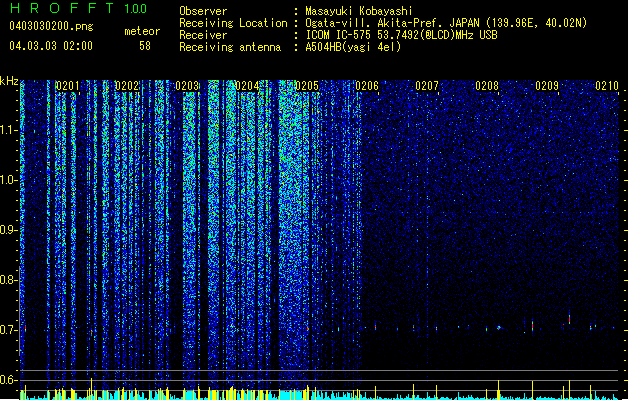Click the 1.1 kHz axis tick label

pyautogui.click(x=8, y=130)
